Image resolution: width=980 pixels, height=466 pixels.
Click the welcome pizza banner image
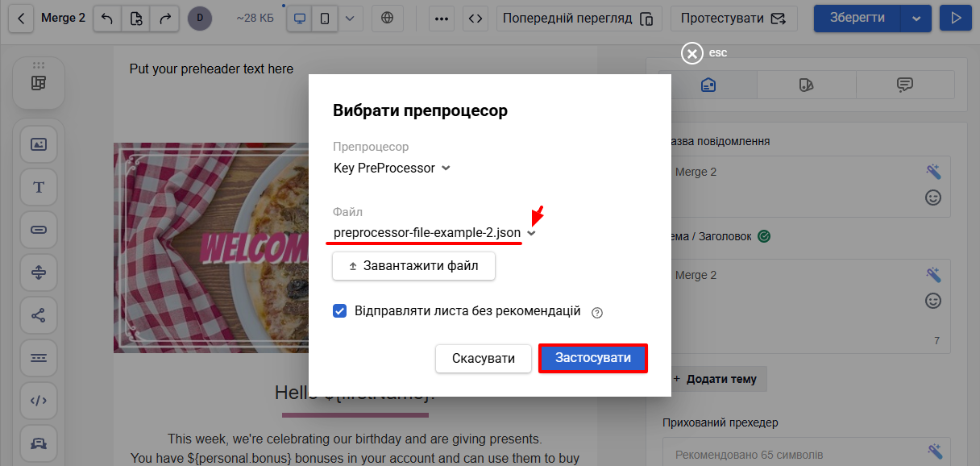point(211,248)
